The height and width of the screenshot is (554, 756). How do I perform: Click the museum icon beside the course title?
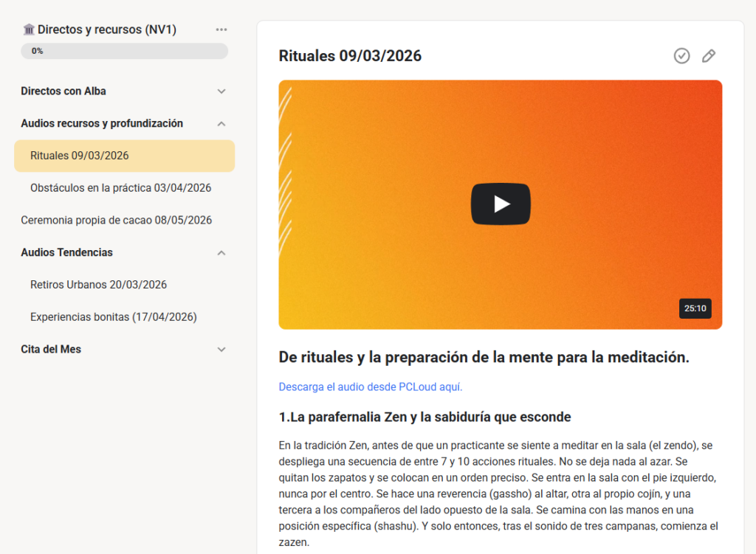(x=29, y=30)
